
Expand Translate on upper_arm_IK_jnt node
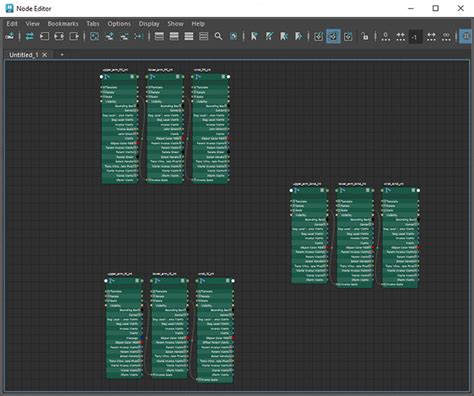pyautogui.click(x=109, y=291)
